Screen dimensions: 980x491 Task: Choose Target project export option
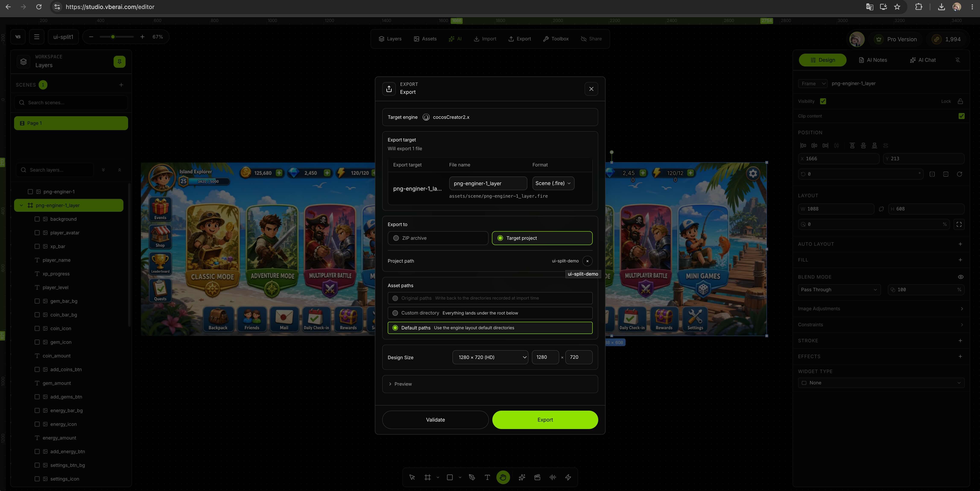[x=542, y=238]
